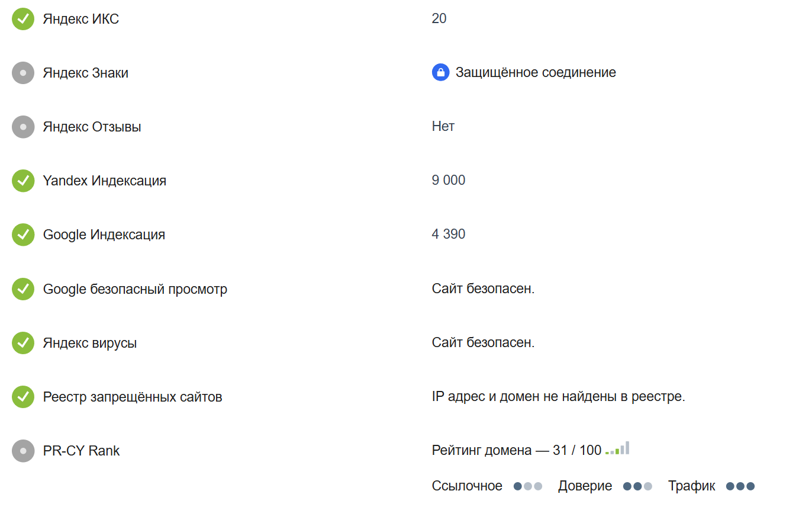
Task: Click the green checkmark beside Яндекс ИКС
Action: click(23, 19)
